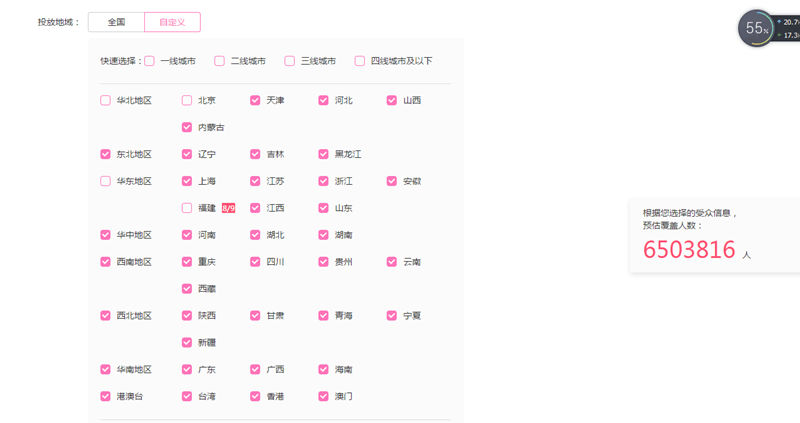
Task: Uncheck the 云南 checkbox
Action: [392, 262]
